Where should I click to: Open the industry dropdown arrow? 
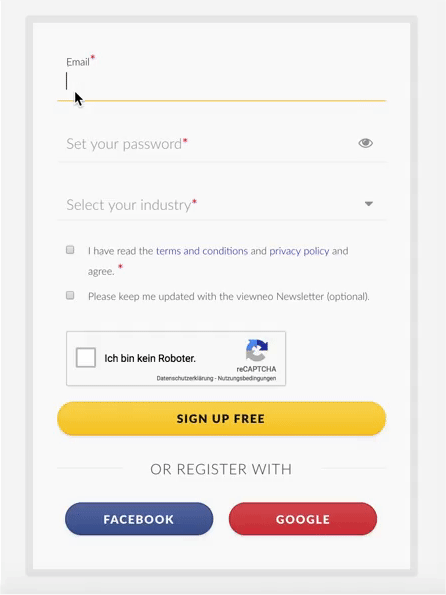(x=369, y=204)
